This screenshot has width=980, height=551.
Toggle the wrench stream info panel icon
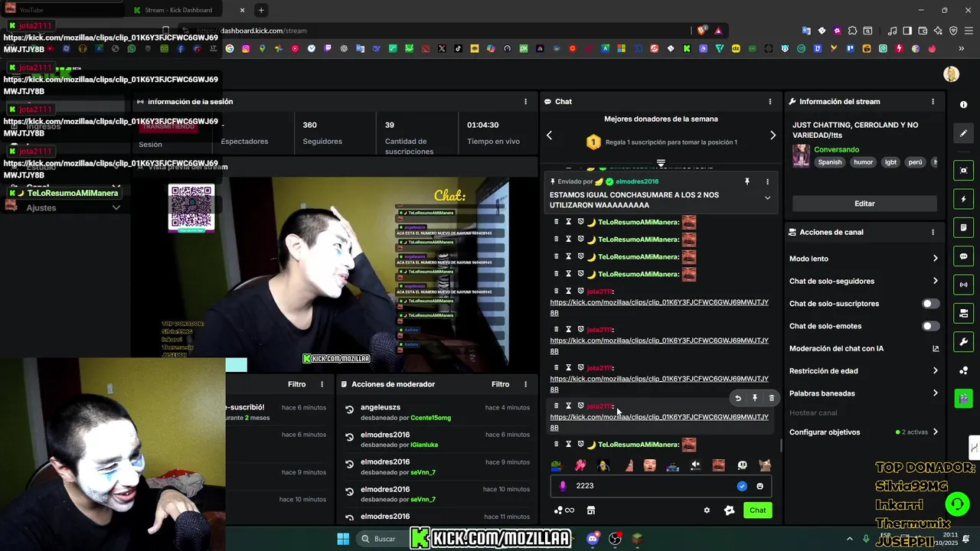coord(963,341)
